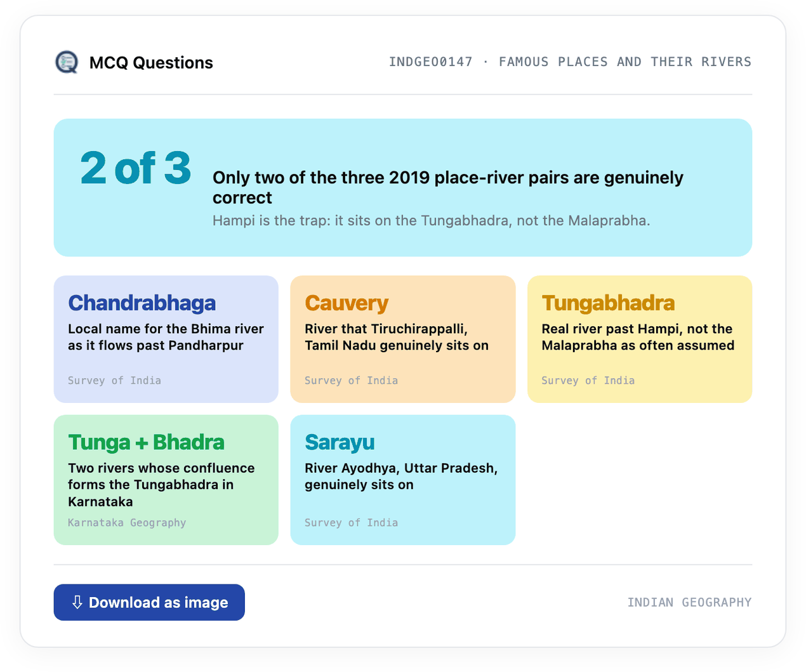Viewport: 806px width, 672px height.
Task: Select the Cauvery card
Action: point(403,339)
